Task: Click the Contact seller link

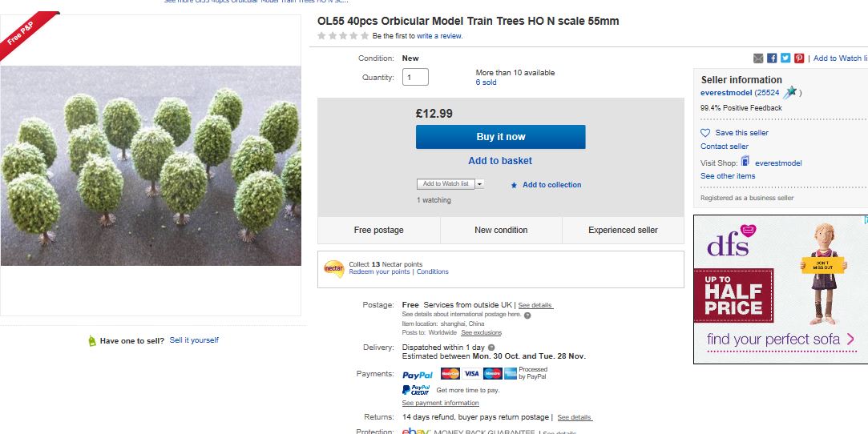Action: (x=725, y=147)
